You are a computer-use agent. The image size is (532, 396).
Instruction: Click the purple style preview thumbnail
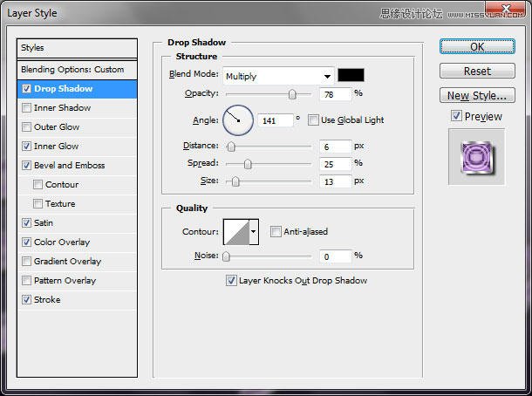477,157
